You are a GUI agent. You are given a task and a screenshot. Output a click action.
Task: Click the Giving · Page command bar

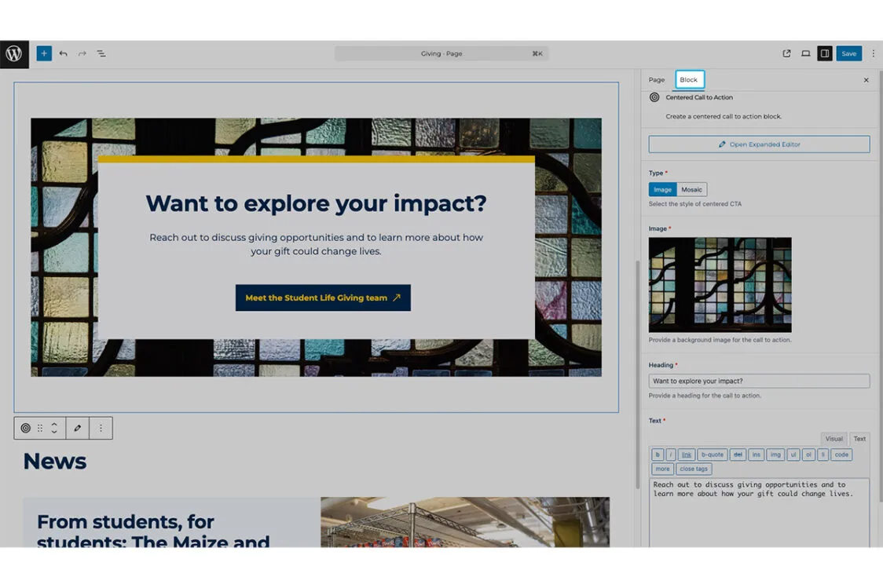(441, 53)
